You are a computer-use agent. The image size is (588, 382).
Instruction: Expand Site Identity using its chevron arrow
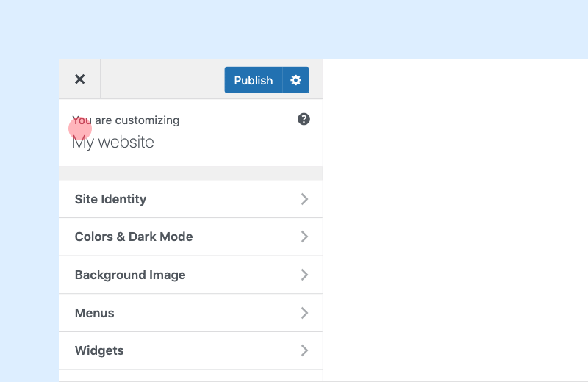click(304, 199)
